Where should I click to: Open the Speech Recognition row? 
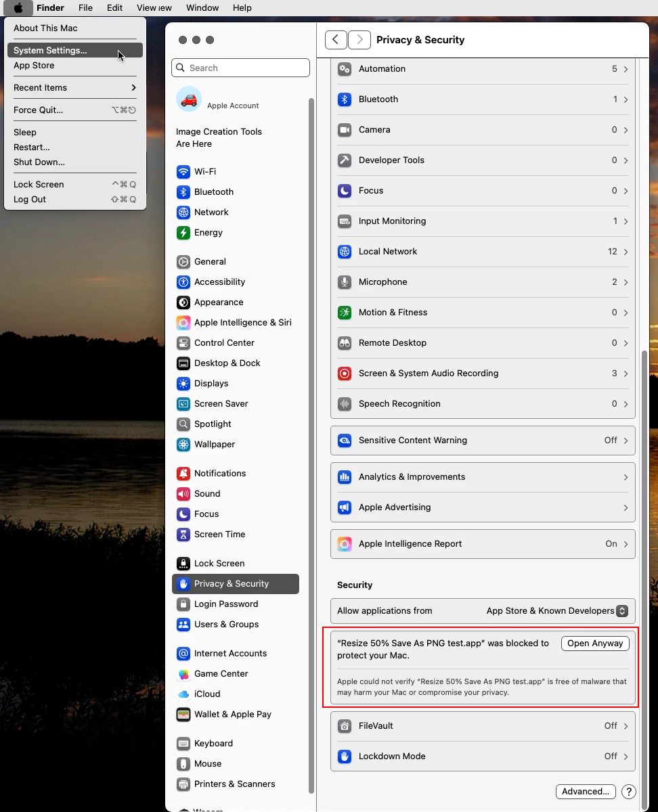click(x=483, y=404)
